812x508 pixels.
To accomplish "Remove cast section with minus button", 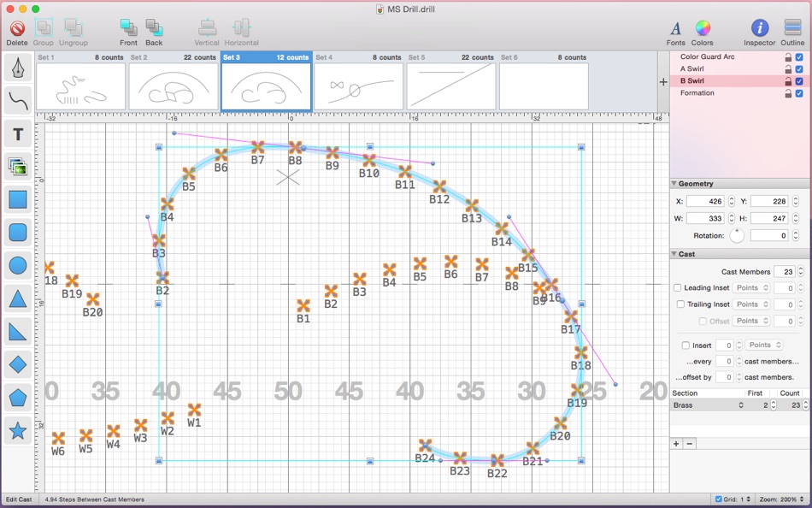I will point(689,444).
